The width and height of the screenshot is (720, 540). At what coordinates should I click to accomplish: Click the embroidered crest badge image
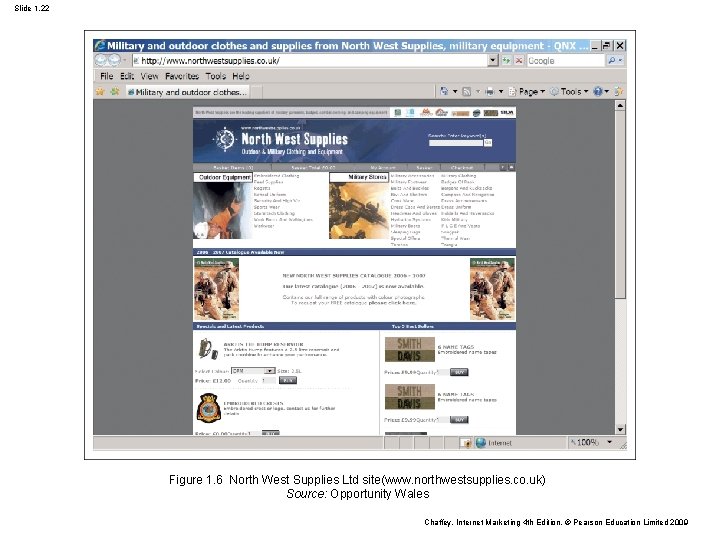point(208,408)
